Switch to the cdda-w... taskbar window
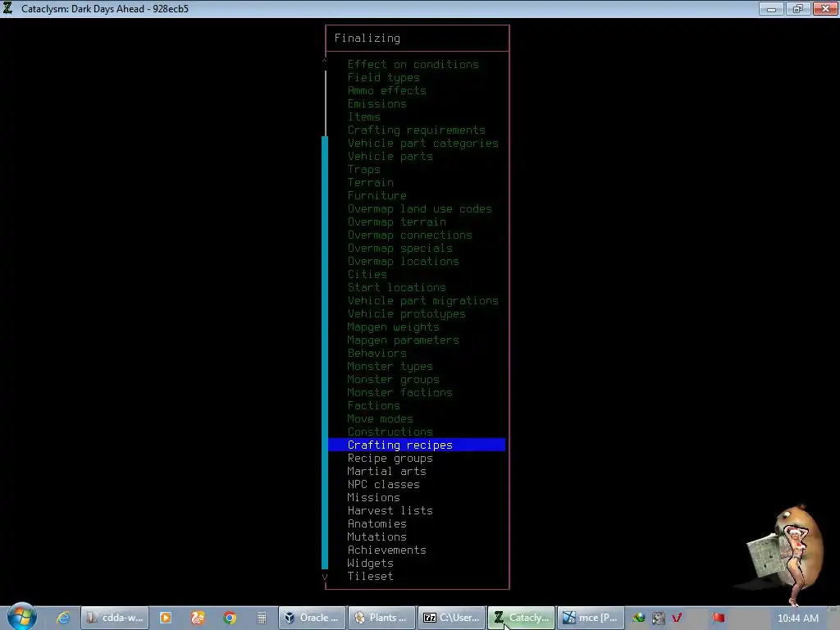 [114, 618]
